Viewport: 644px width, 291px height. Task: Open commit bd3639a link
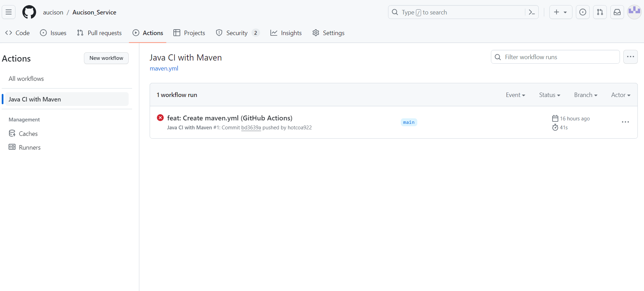pyautogui.click(x=251, y=128)
